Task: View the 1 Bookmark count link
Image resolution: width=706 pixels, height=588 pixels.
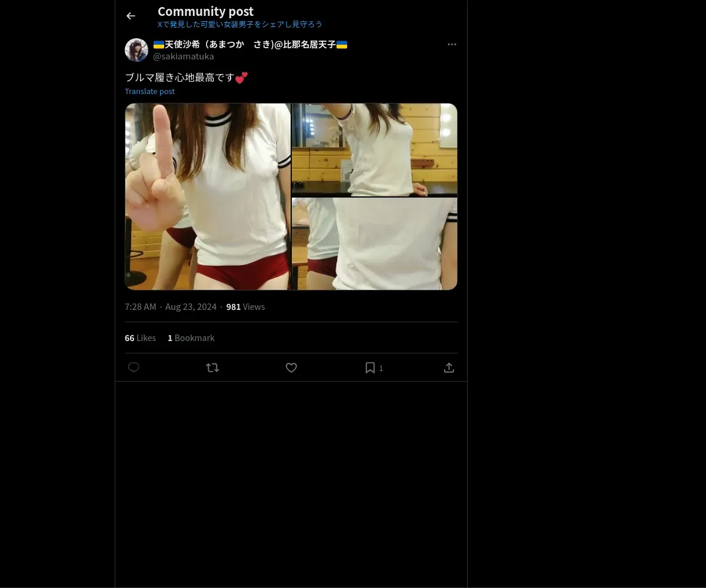Action: pyautogui.click(x=191, y=338)
